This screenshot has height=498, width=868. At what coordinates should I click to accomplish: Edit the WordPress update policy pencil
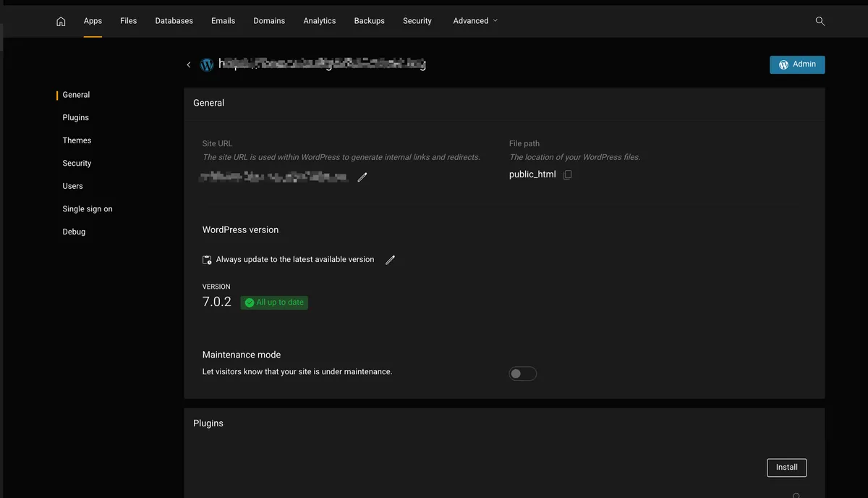[x=390, y=260]
